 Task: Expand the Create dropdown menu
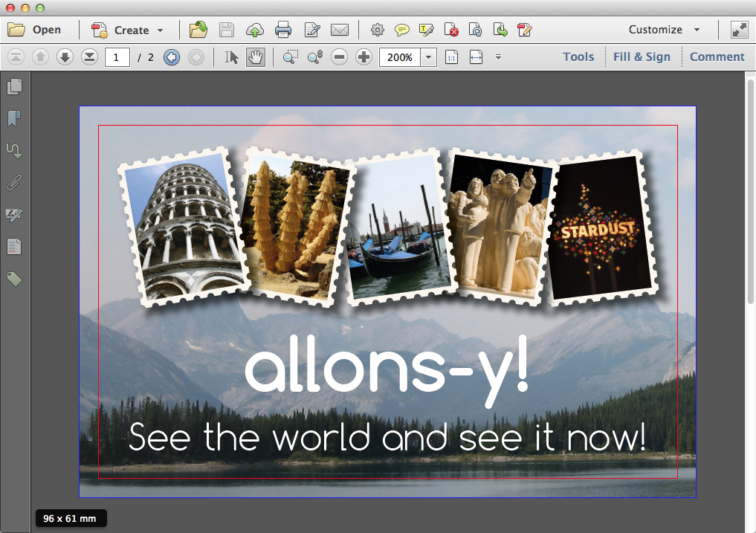[160, 30]
